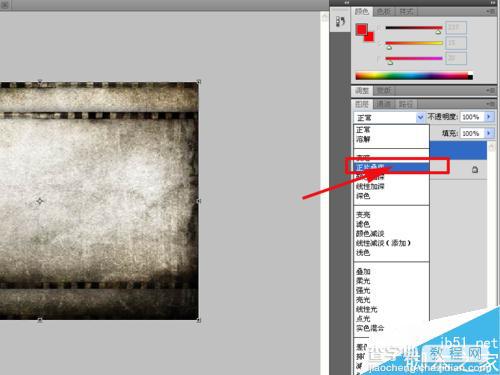Click the transform center reference point on canvas

point(40,201)
